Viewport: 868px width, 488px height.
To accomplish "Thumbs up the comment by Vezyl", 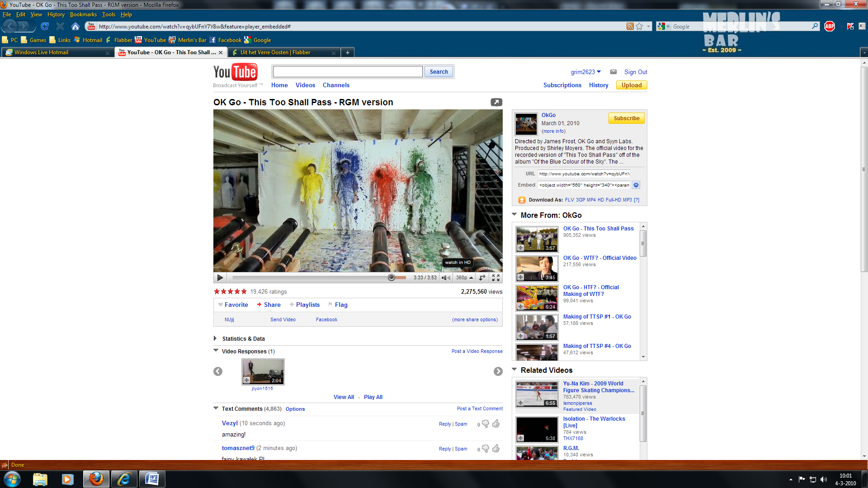I will [496, 423].
